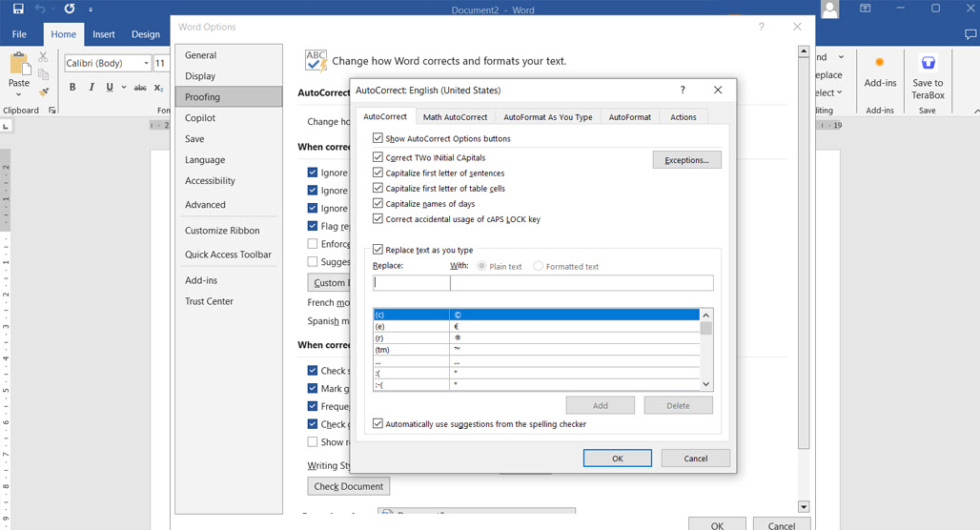Open the AutoFormat As You Type tab
This screenshot has width=980, height=530.
point(548,117)
